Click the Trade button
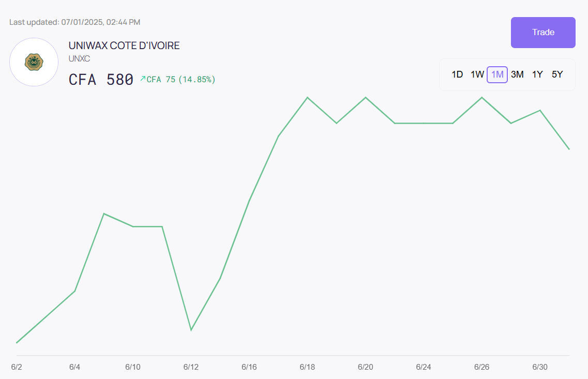The height and width of the screenshot is (379, 588). click(x=543, y=33)
